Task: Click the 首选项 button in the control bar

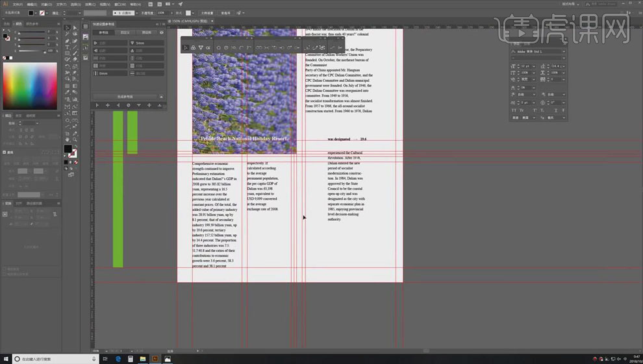Action: 225,13
